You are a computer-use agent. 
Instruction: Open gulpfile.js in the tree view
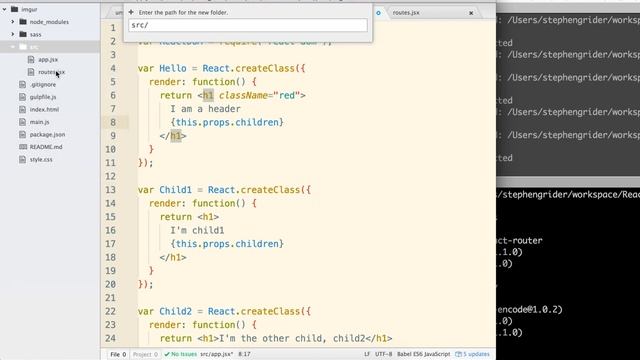pos(43,97)
